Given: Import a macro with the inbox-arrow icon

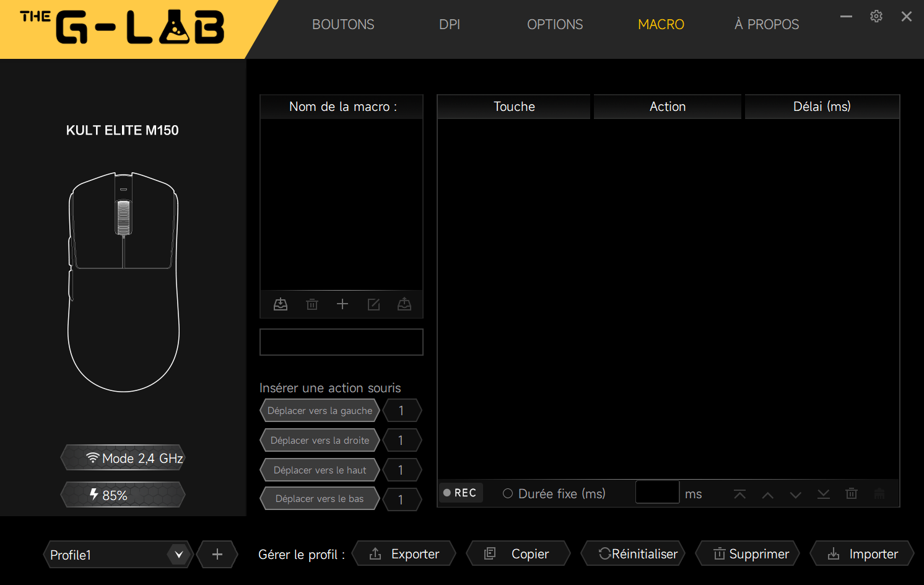Looking at the screenshot, I should 281,304.
